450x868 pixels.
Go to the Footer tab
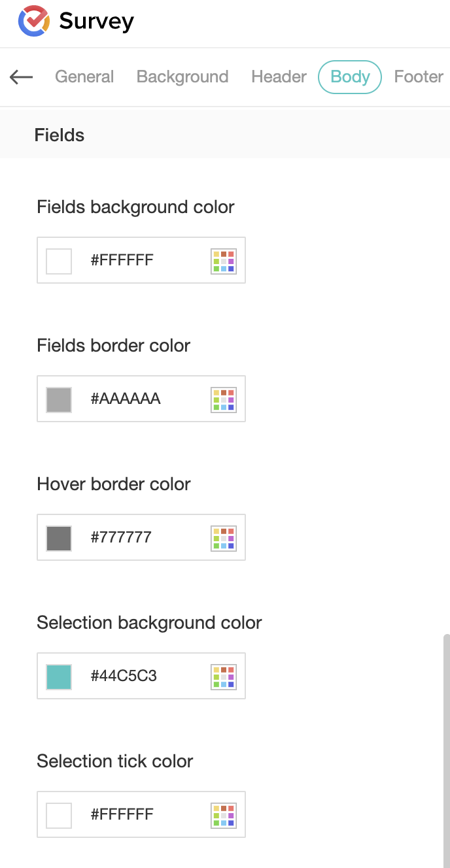point(419,77)
